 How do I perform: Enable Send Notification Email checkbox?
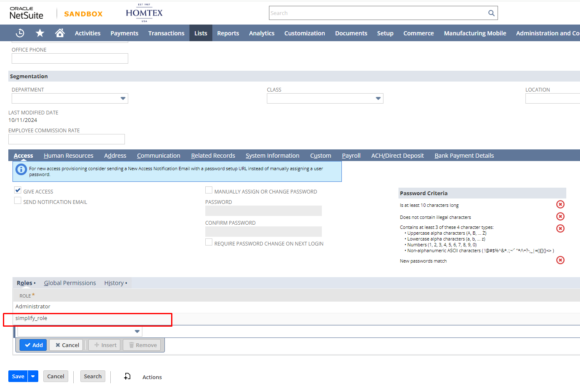(17, 201)
